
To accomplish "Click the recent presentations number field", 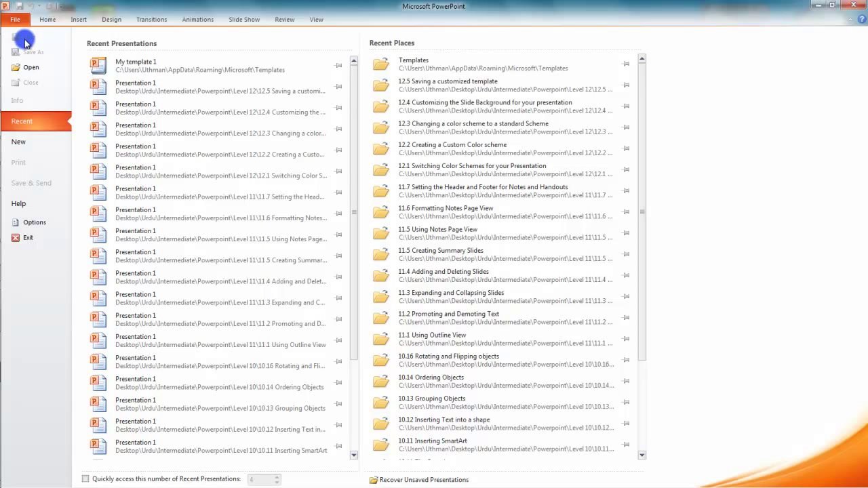I will [260, 479].
